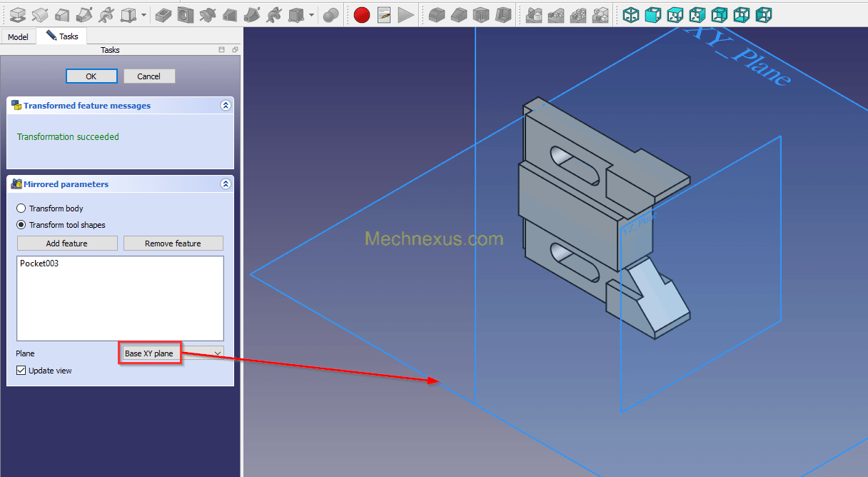Click the Hole tool icon
The image size is (868, 477).
186,14
